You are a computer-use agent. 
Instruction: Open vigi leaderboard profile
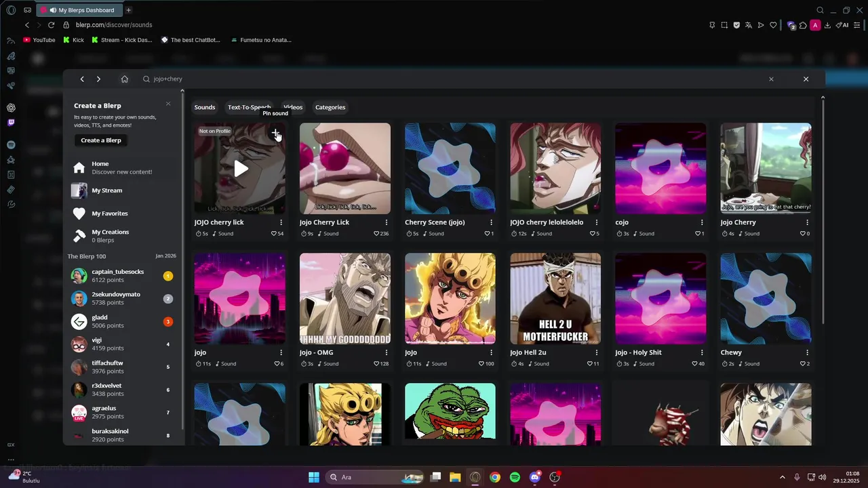tap(122, 344)
